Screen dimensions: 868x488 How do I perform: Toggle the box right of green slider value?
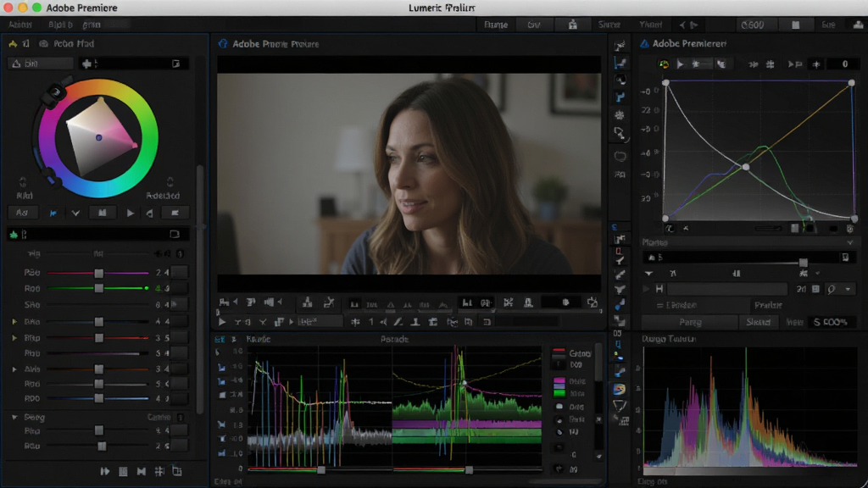pyautogui.click(x=179, y=288)
